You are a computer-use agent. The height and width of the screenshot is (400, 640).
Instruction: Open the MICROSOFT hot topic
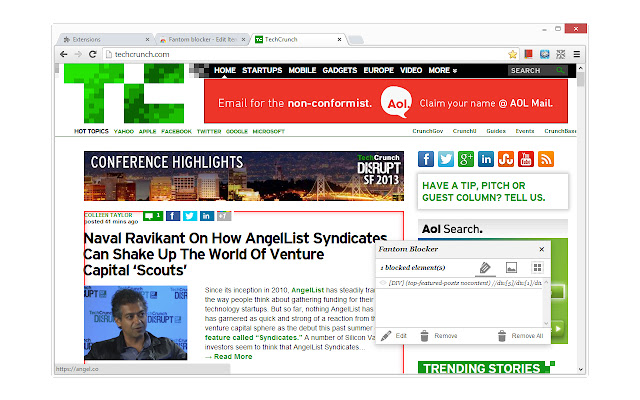point(269,131)
